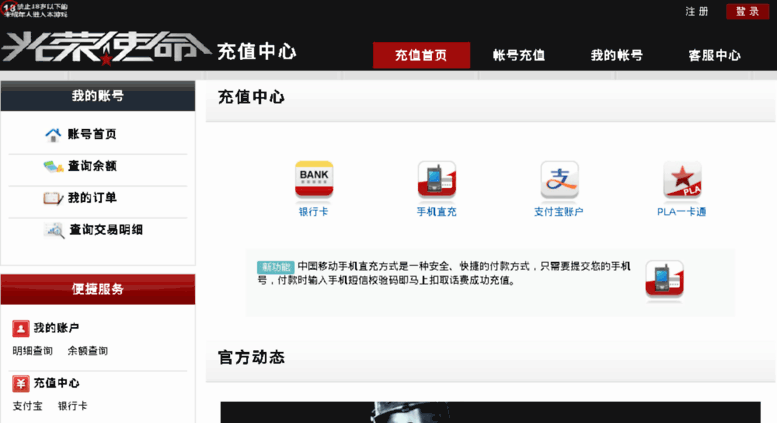Open the 查询交易明细 sidebar link
The width and height of the screenshot is (777, 423).
tap(106, 230)
